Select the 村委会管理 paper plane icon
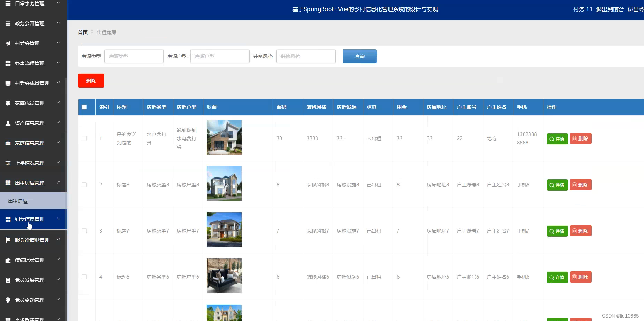 [8, 43]
